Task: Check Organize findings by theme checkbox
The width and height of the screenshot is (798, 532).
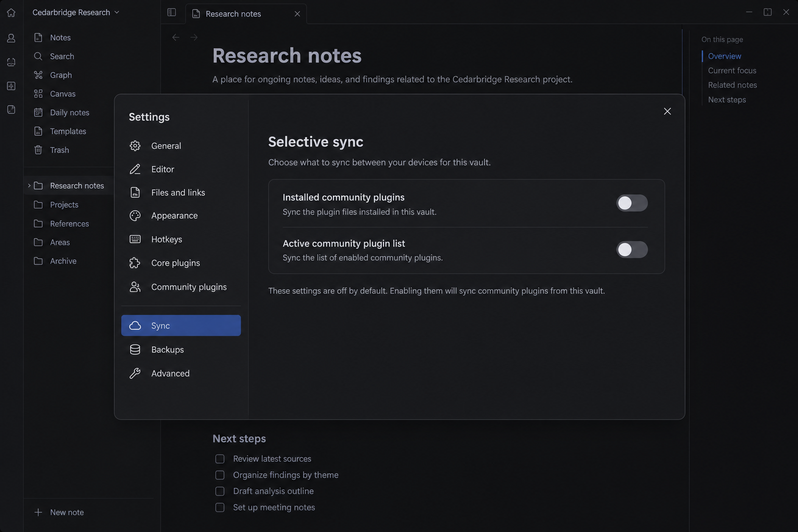Action: click(x=220, y=475)
